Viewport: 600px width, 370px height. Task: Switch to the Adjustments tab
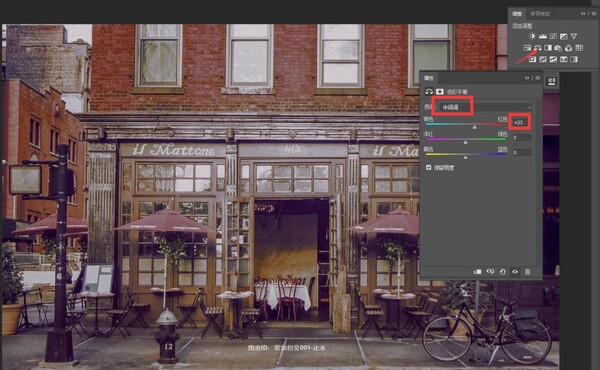[517, 14]
